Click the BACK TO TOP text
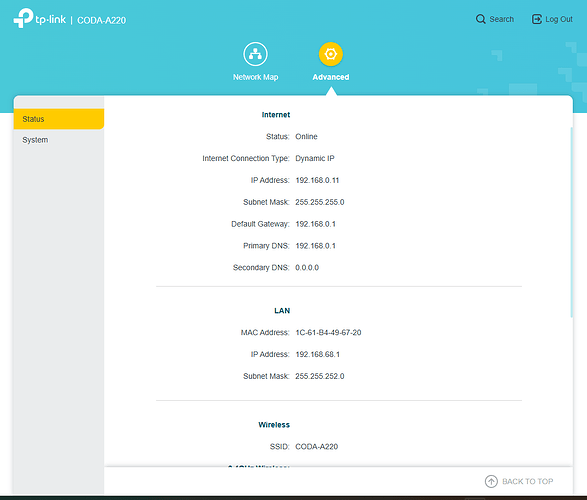 527,481
